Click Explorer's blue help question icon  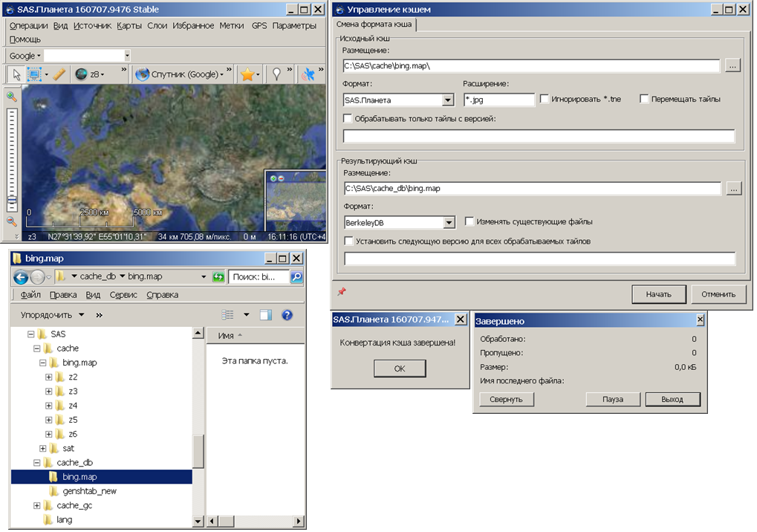287,315
